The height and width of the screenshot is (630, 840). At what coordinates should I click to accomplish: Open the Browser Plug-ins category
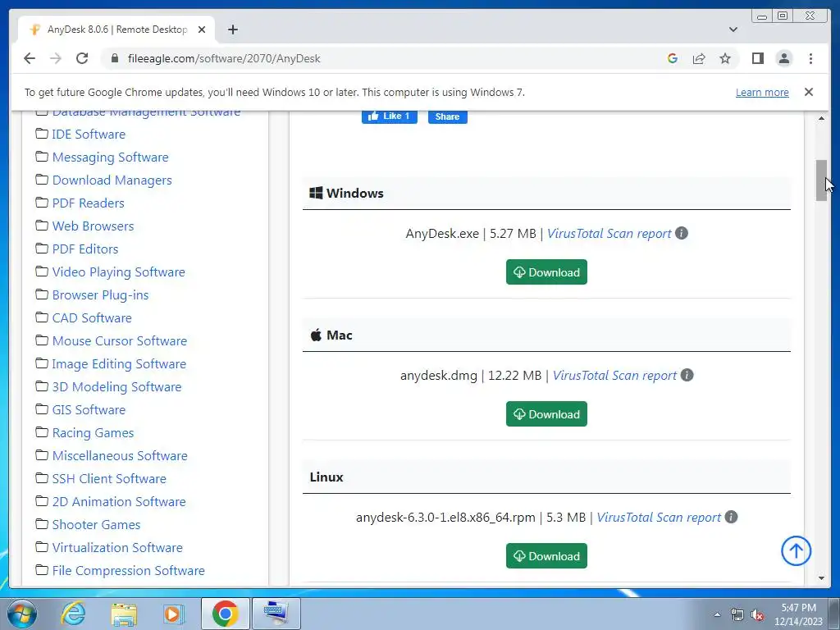(x=100, y=295)
